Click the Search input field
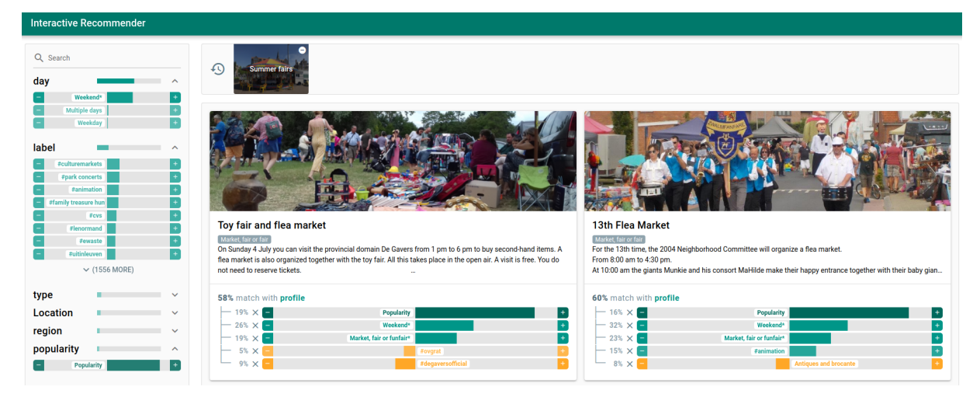Viewport: 980px width, 397px height. [109, 57]
